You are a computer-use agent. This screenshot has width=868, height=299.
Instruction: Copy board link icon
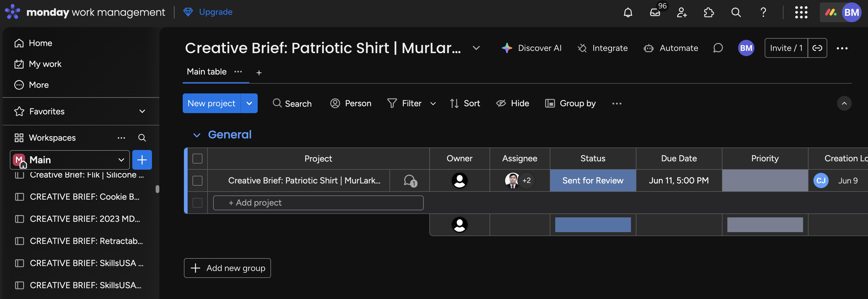click(817, 48)
